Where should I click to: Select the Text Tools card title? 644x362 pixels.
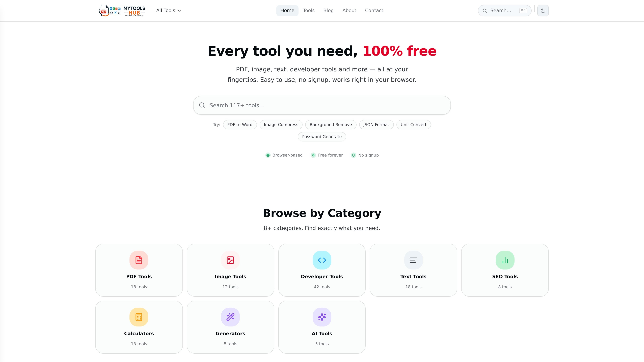coord(413,277)
